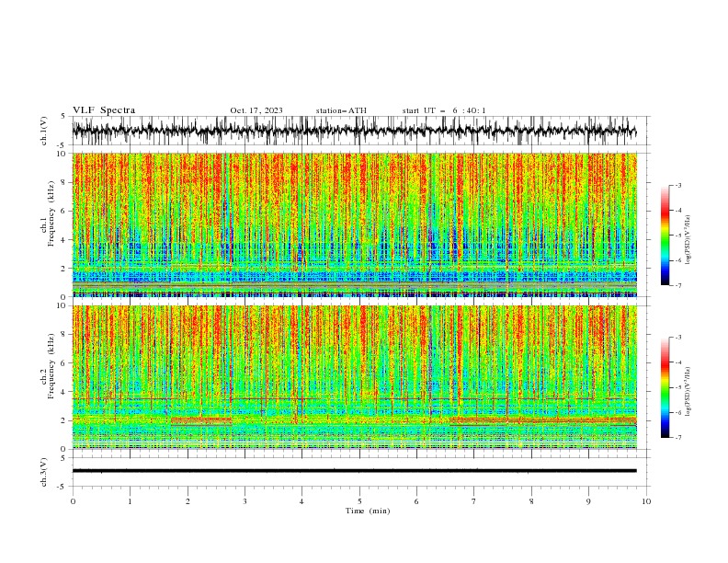Click the "-5" tick on the ch.3(V) axis
The height and width of the screenshot is (563, 728).
(63, 487)
